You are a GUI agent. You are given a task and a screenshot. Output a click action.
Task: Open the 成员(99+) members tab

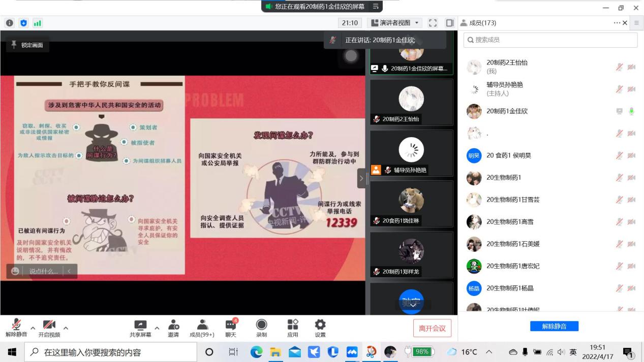coord(202,328)
